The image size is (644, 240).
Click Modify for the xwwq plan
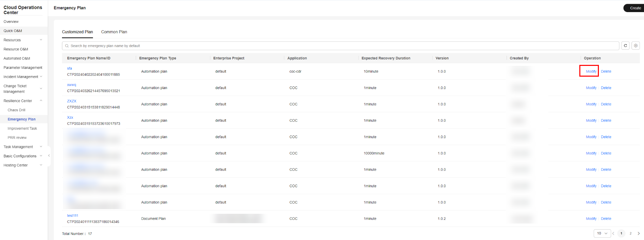591,88
